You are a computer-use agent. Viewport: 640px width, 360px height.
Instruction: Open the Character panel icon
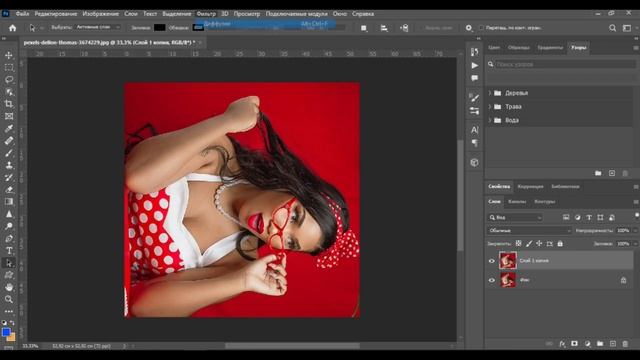(474, 130)
